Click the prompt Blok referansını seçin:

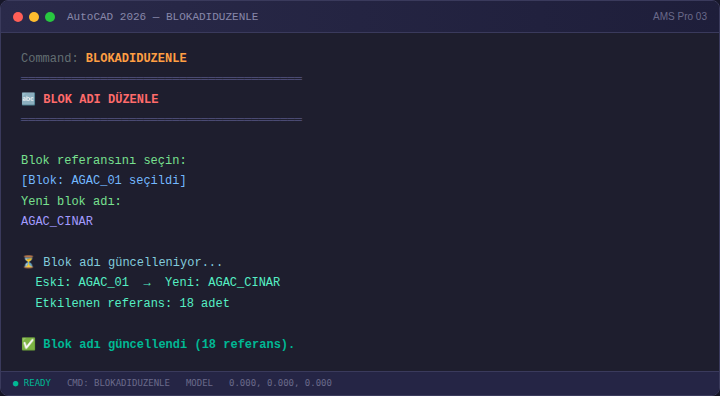tap(103, 160)
